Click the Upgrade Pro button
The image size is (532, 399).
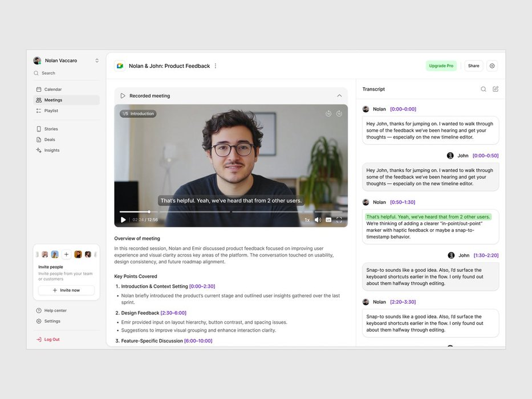coord(441,66)
